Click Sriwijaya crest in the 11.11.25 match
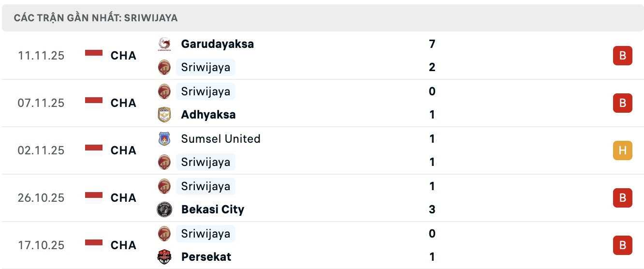 tap(164, 67)
